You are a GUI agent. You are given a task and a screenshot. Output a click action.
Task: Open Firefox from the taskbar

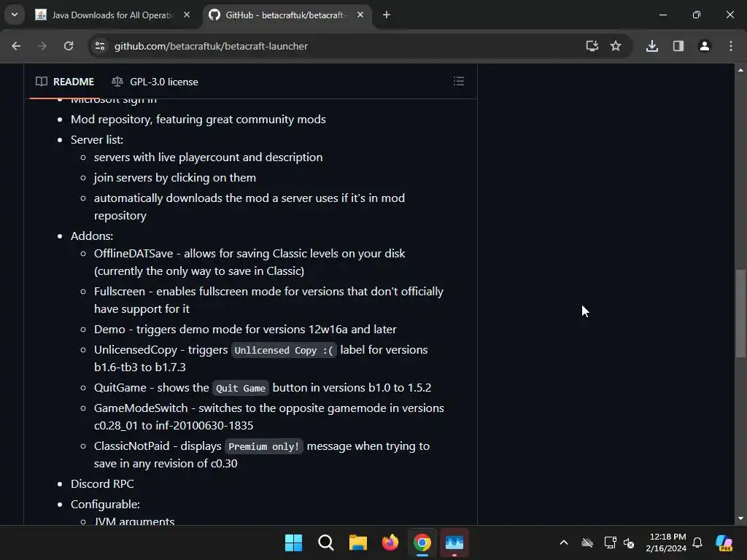click(390, 542)
